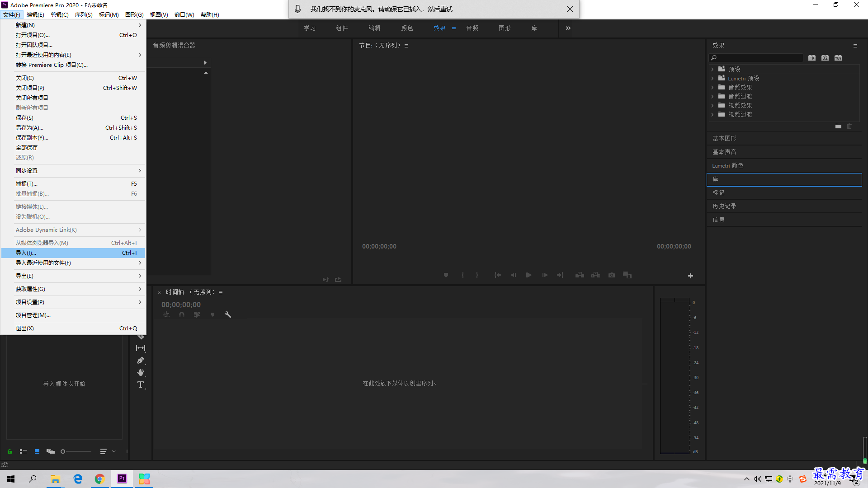Open the 效果 panel hamburger menu

[855, 46]
